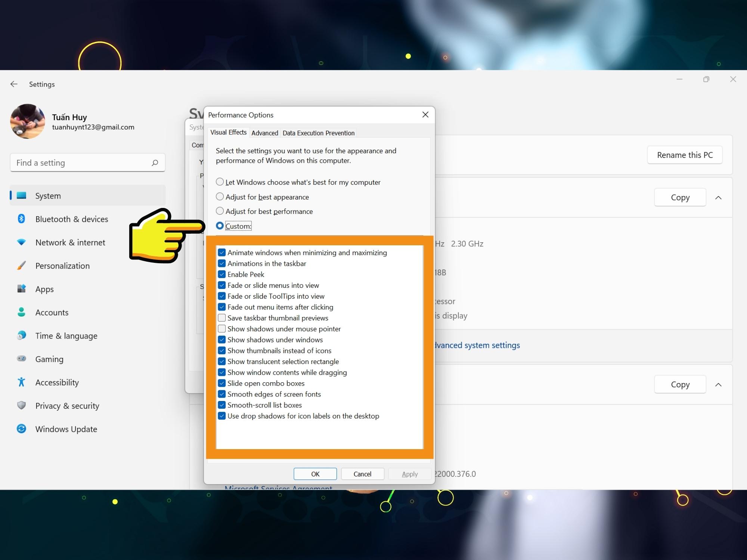Select the Custom radio button
The width and height of the screenshot is (747, 560).
(x=220, y=226)
